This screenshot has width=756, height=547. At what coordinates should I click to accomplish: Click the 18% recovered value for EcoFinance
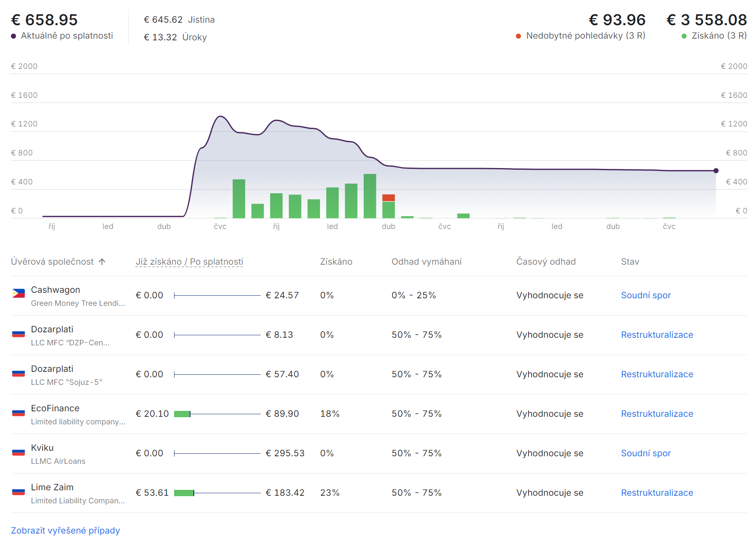coord(330,414)
